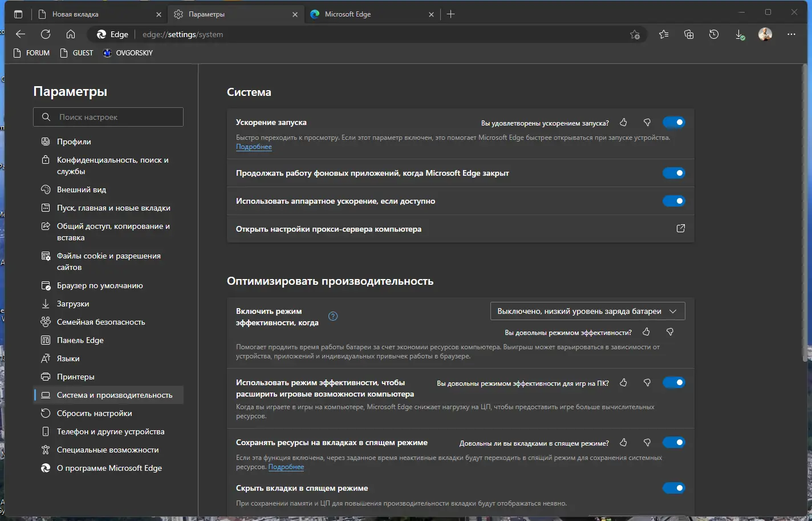The width and height of the screenshot is (812, 521).
Task: Toggle Ускорение запуска switch
Action: tap(673, 122)
